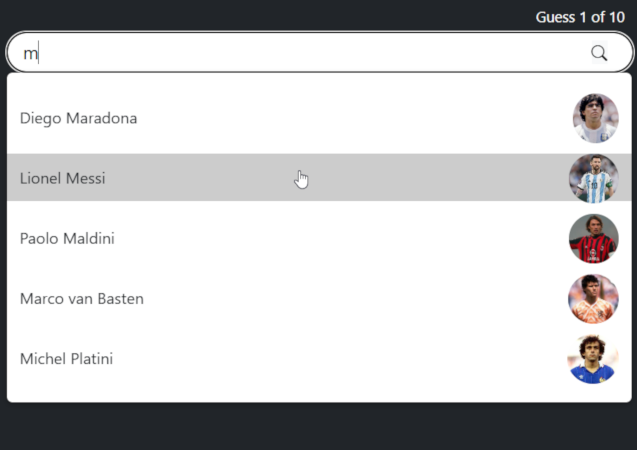The height and width of the screenshot is (450, 637).
Task: Click Marco van Basten's avatar photo
Action: 594,299
